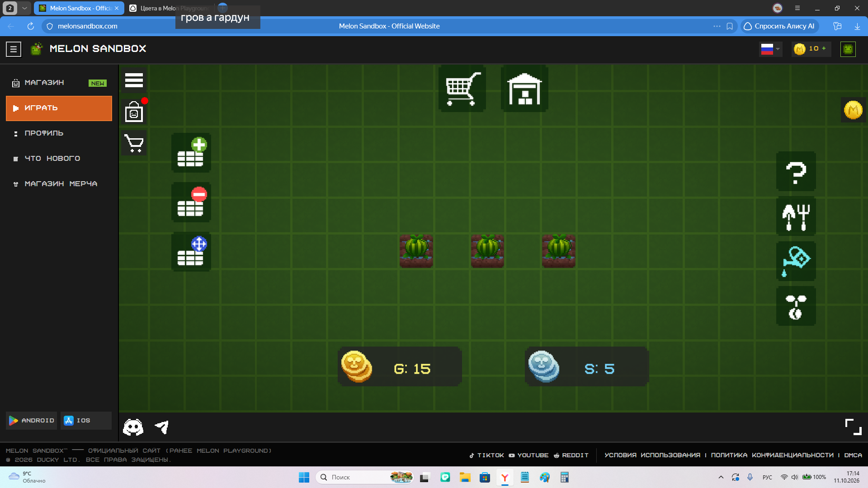Open the warehouse storage building icon
Viewport: 868px width, 488px height.
(524, 89)
